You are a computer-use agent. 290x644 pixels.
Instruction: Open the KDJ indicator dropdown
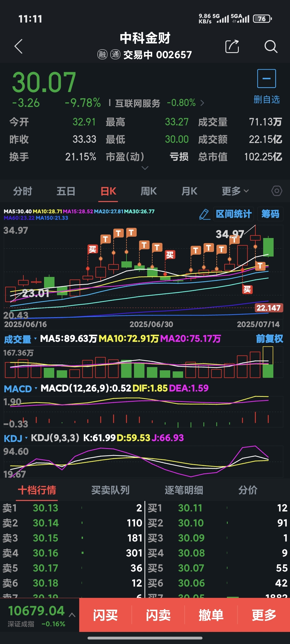pos(16,438)
